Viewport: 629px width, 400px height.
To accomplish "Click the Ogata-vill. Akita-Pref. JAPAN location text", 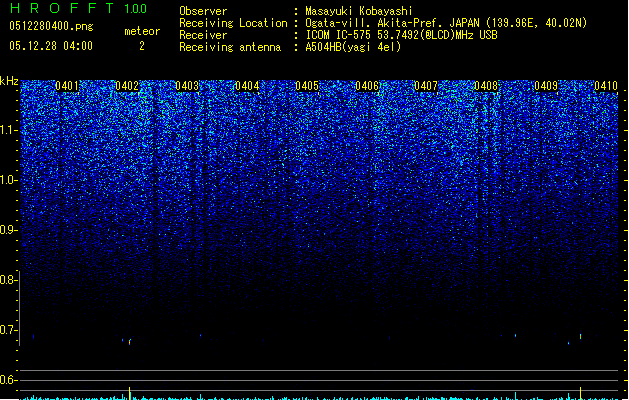I will [446, 23].
